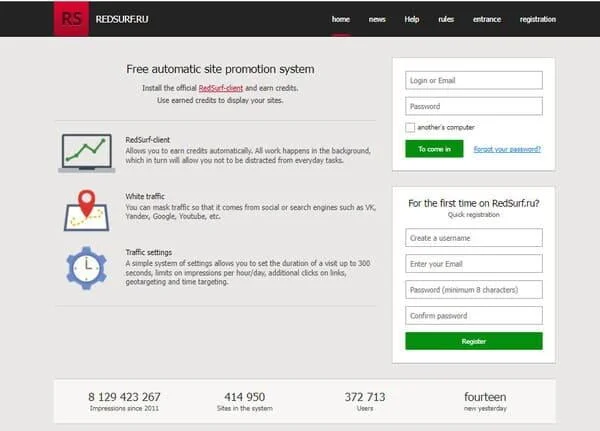Click the RedSurf-client feature heading

[x=148, y=140]
